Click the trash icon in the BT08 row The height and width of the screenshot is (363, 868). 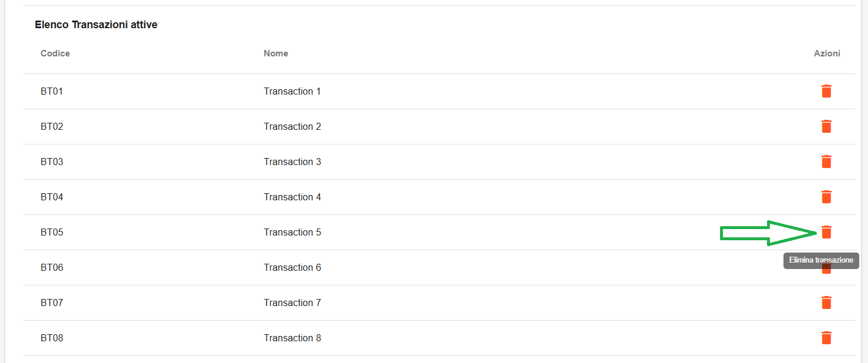coord(826,338)
